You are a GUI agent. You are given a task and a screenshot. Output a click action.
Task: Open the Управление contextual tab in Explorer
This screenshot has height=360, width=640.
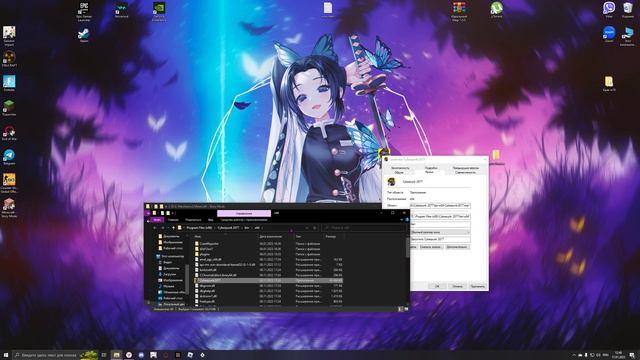244,213
